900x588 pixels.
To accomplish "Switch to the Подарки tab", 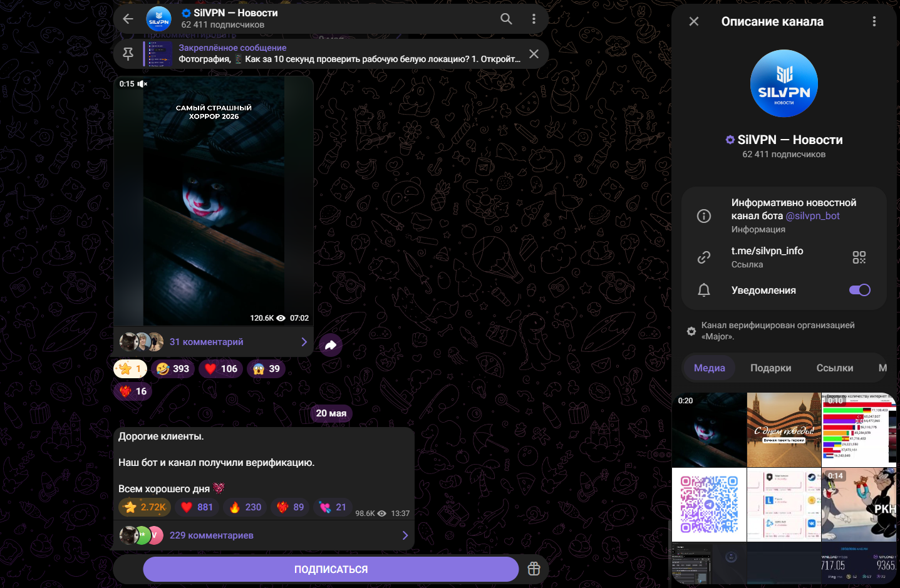I will click(x=771, y=368).
